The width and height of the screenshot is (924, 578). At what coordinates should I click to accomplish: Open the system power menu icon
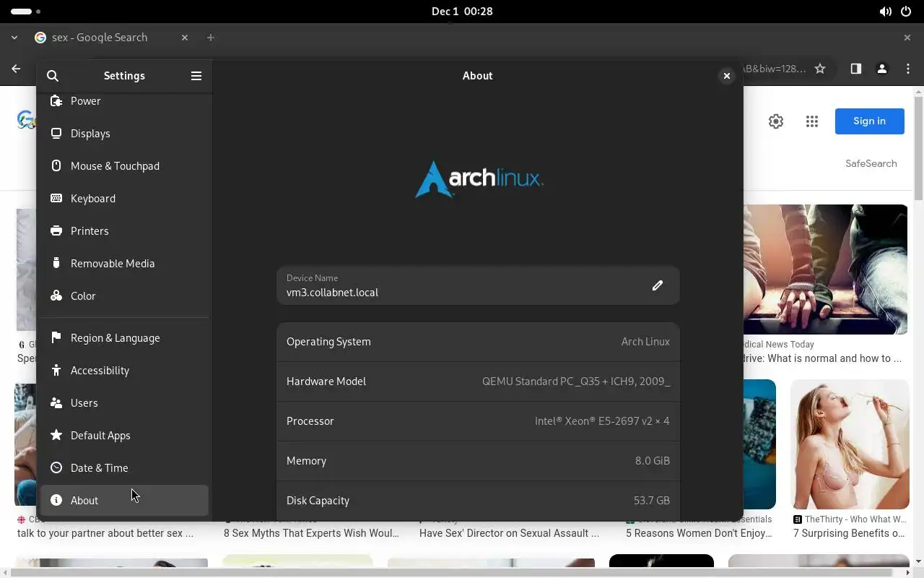point(905,12)
